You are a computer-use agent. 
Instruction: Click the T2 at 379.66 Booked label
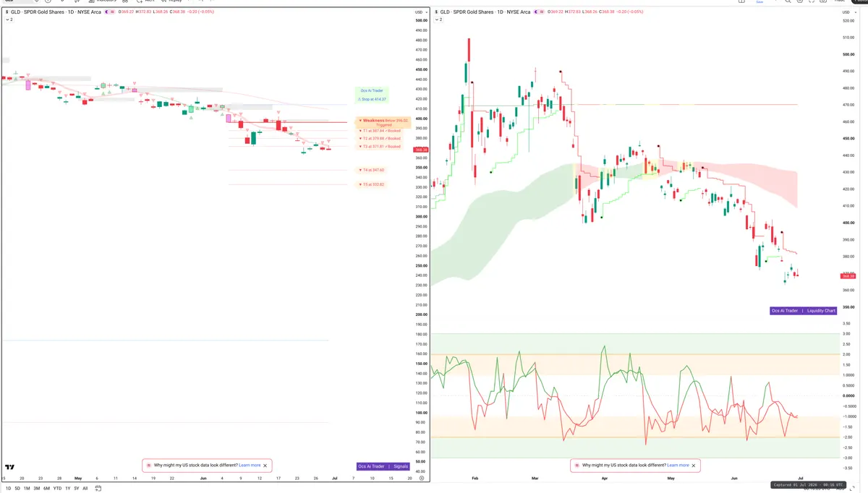380,138
